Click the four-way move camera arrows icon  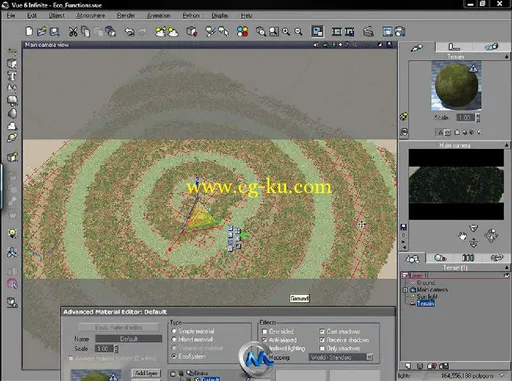pyautogui.click(x=491, y=236)
